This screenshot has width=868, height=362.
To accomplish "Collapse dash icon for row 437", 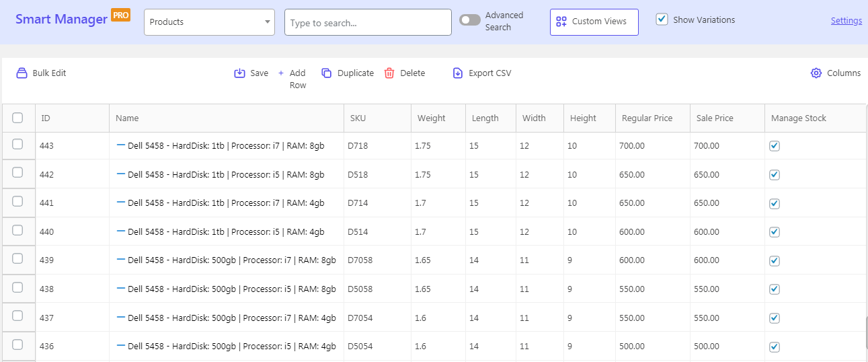I will (121, 317).
